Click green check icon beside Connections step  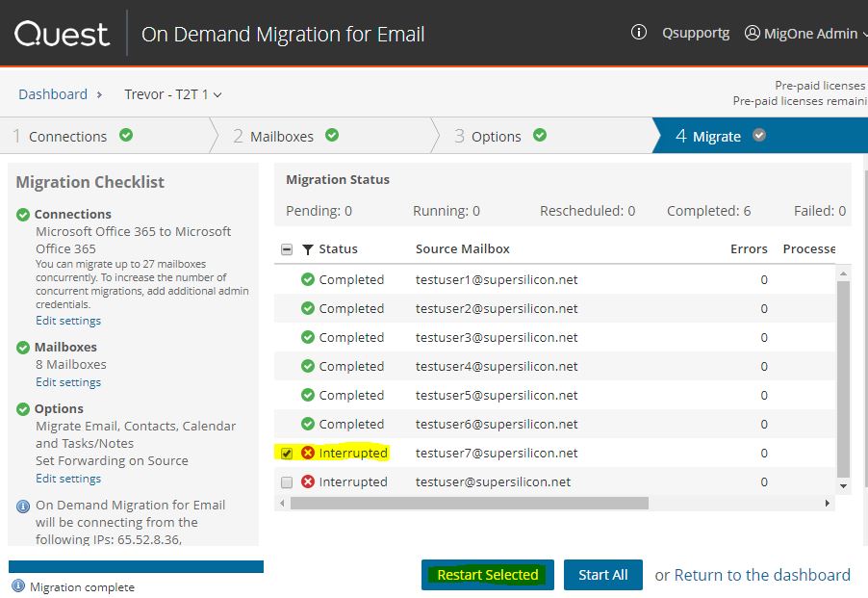point(126,135)
